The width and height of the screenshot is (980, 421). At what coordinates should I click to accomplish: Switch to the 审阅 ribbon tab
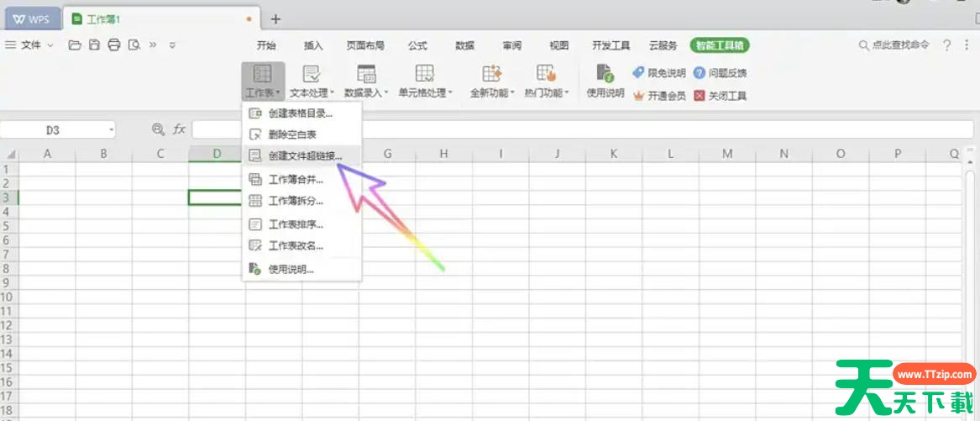pos(512,45)
